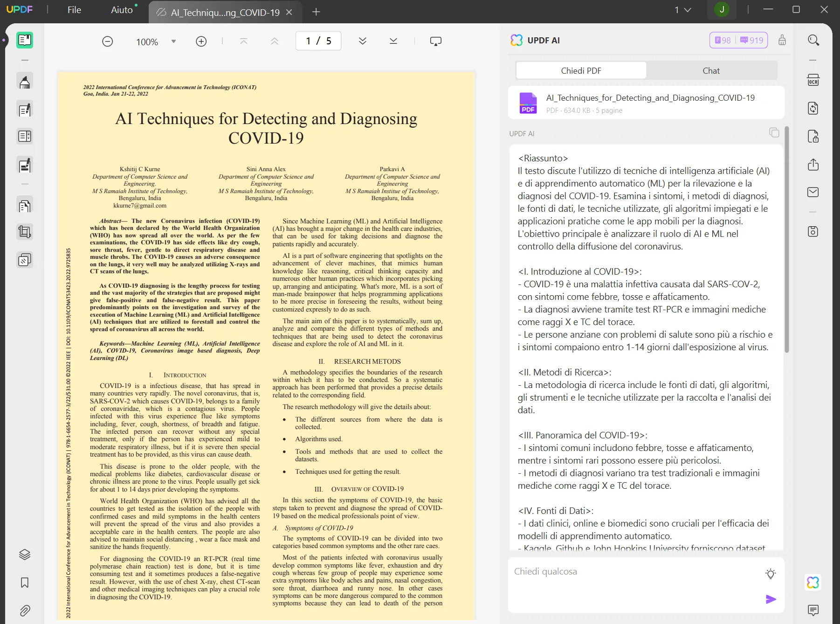The image size is (840, 624).
Task: Open the File menu
Action: coord(74,10)
